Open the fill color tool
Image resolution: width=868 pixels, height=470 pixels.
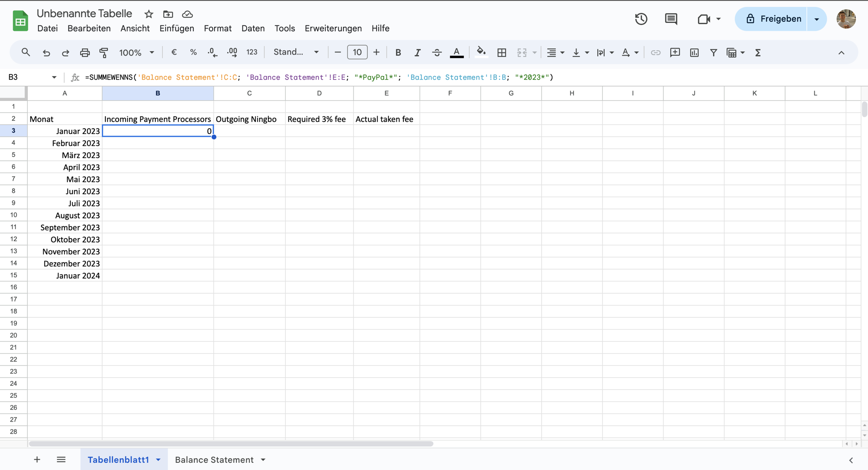pos(481,52)
